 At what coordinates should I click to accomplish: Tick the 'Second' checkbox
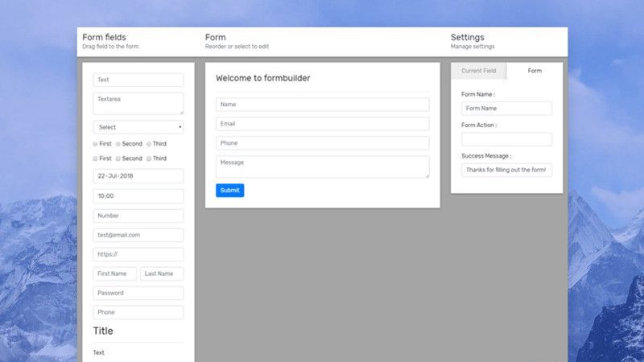pyautogui.click(x=118, y=158)
